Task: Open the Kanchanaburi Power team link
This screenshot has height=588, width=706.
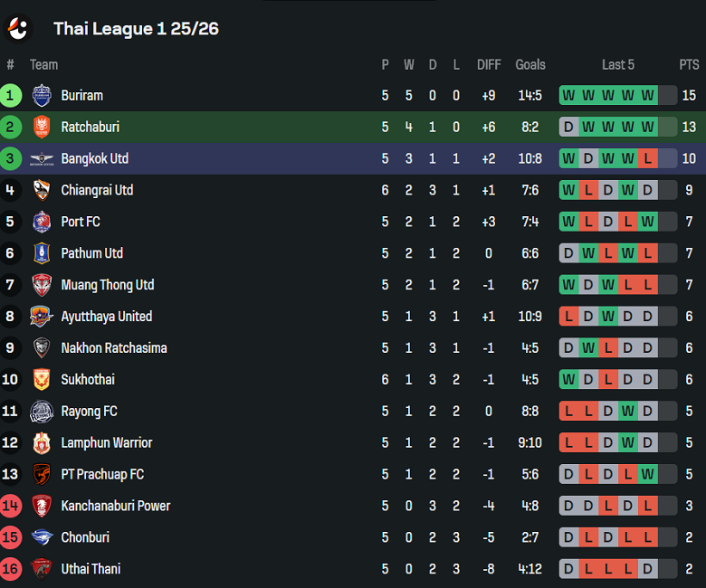Action: pyautogui.click(x=115, y=506)
